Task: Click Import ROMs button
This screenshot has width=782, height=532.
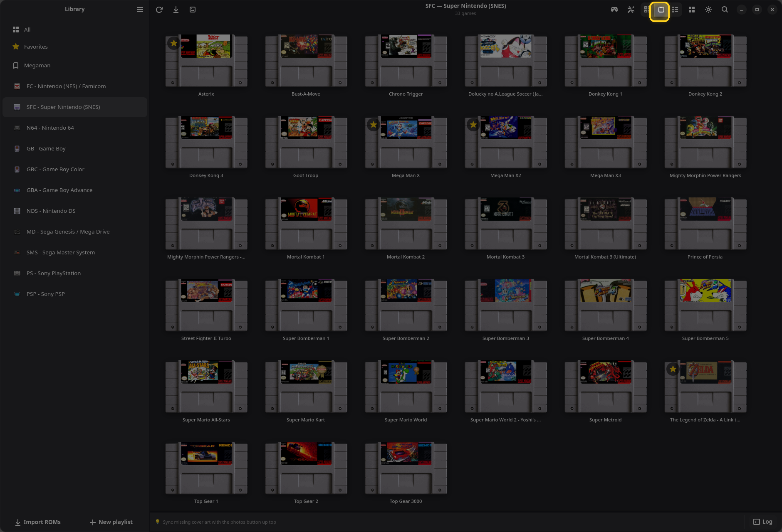Action: coord(38,522)
